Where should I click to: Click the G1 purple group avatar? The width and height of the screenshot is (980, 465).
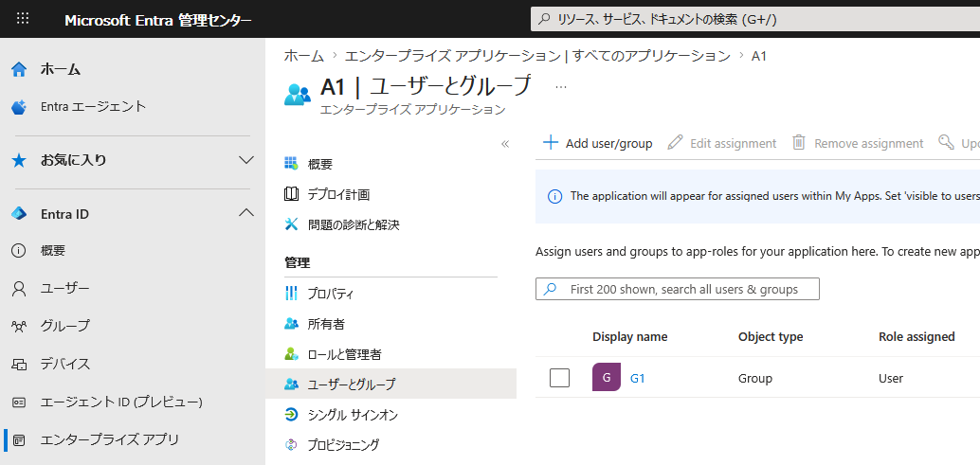607,378
